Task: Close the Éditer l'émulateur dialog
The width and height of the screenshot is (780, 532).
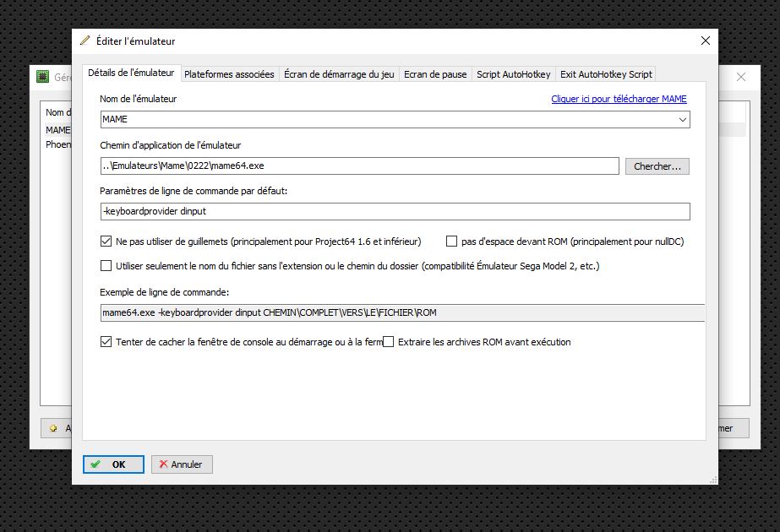Action: (706, 41)
